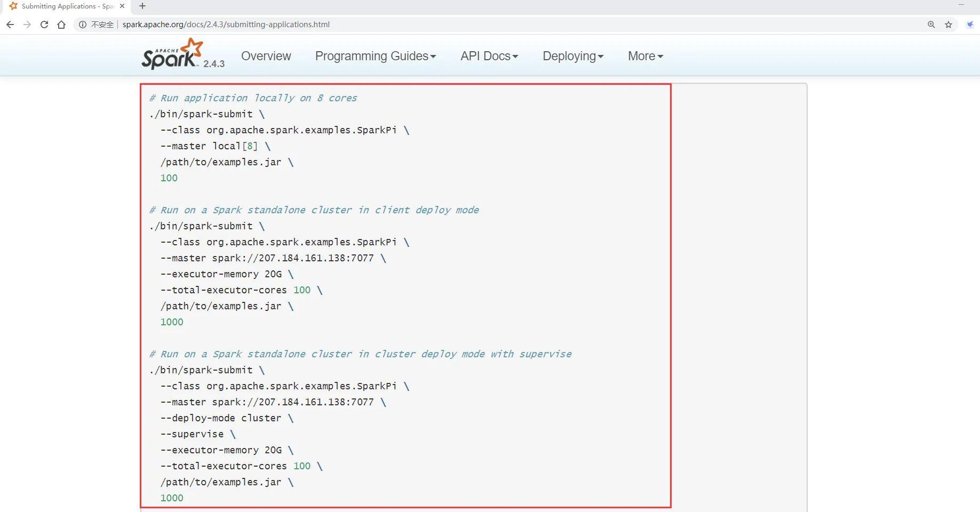The width and height of the screenshot is (980, 512).
Task: Reload the Spark documentation page
Action: pos(44,25)
